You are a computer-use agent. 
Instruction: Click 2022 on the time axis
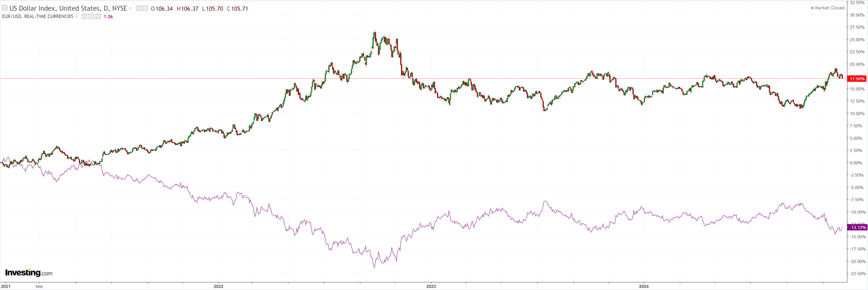click(x=218, y=286)
